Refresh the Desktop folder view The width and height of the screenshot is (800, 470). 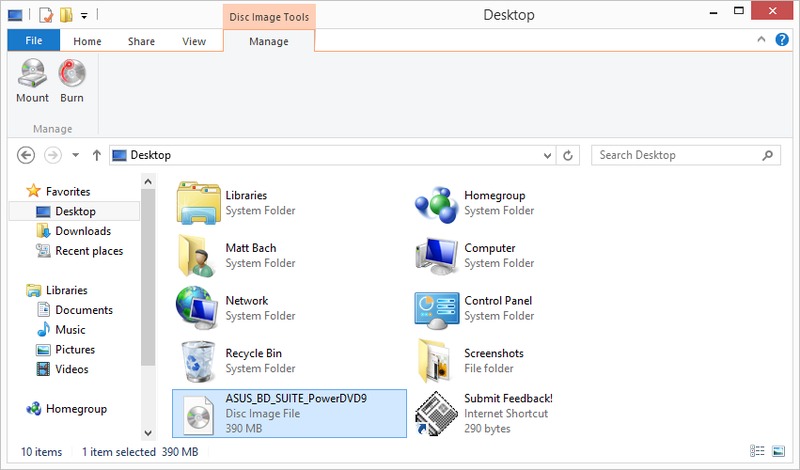click(569, 155)
